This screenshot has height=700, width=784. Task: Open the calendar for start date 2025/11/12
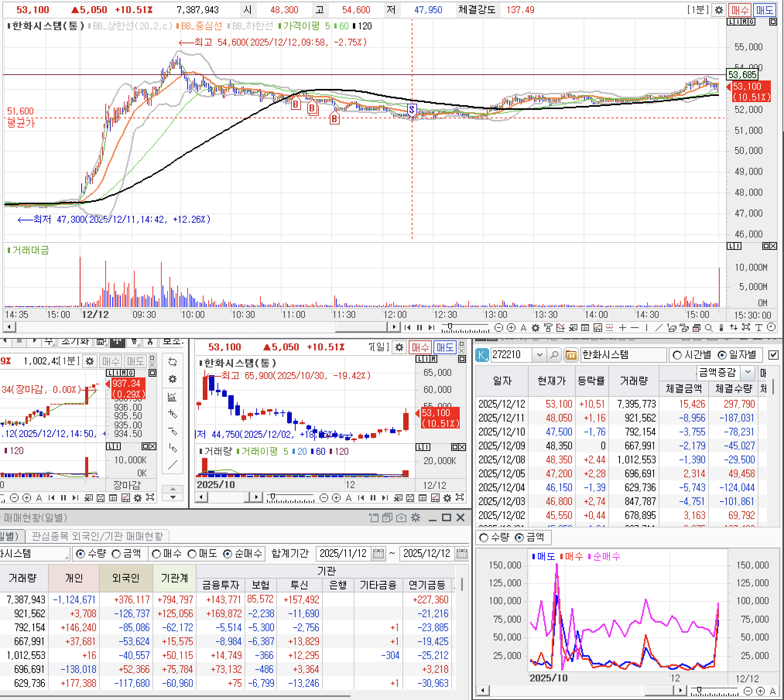click(x=378, y=553)
